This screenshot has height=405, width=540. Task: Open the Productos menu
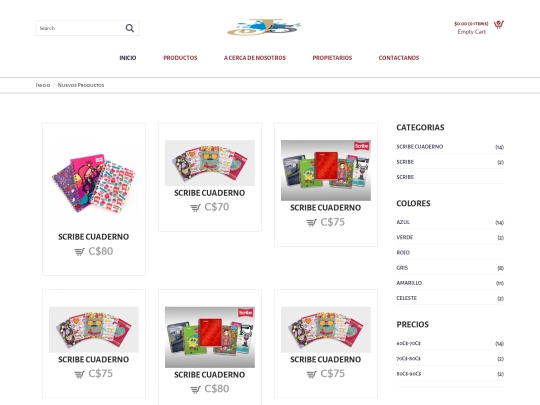point(180,58)
